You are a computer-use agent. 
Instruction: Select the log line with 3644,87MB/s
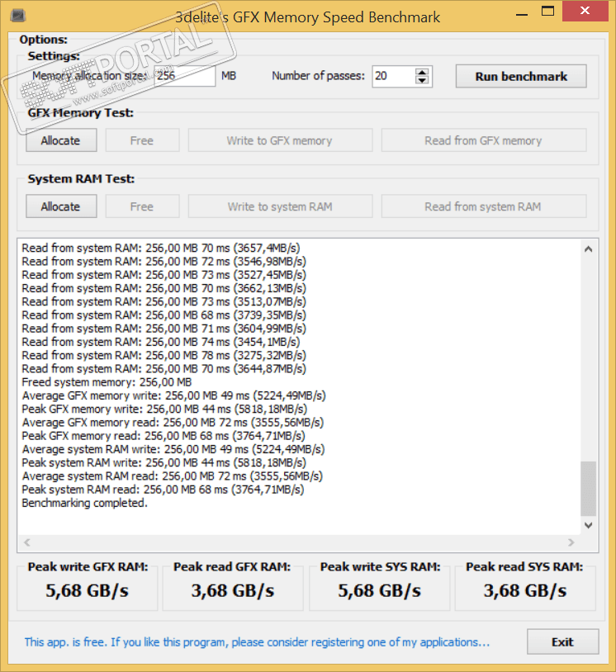[164, 369]
